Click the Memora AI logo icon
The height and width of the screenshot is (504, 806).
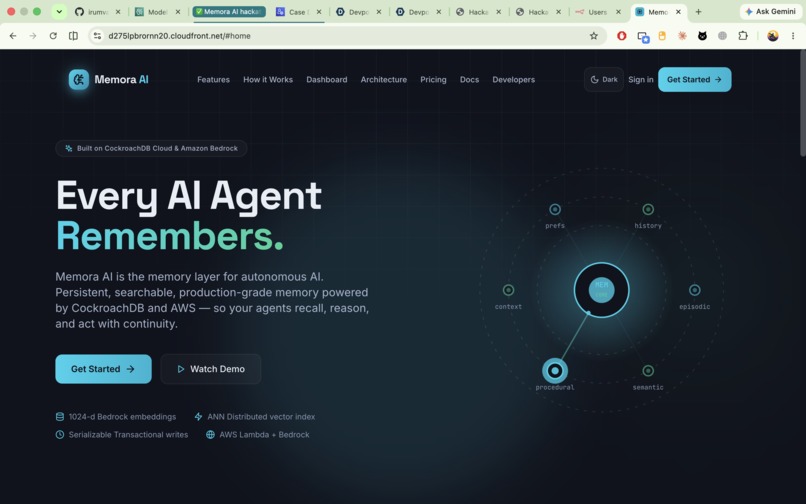[79, 80]
